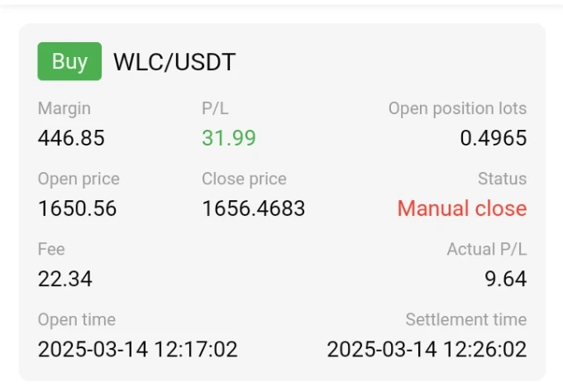Image resolution: width=563 pixels, height=392 pixels.
Task: Select the close price 1656.4683
Action: [254, 209]
